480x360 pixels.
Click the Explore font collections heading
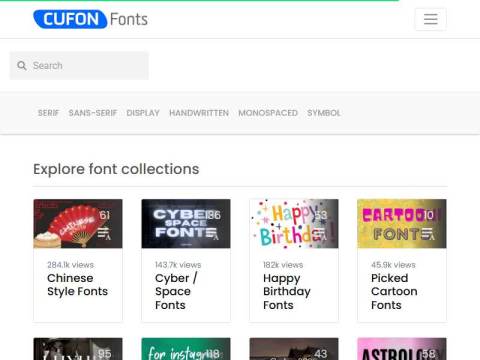[x=116, y=169]
